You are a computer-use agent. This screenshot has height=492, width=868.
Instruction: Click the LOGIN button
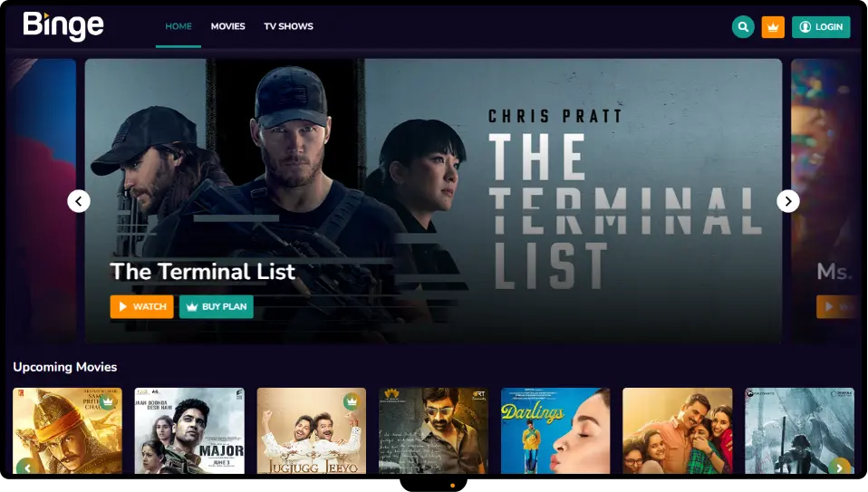pos(821,26)
